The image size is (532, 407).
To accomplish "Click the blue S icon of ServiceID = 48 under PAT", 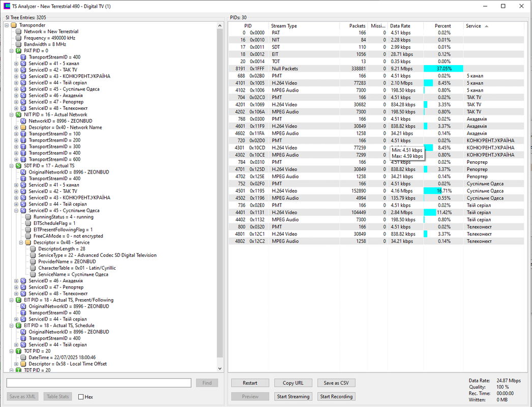I will click(23, 108).
